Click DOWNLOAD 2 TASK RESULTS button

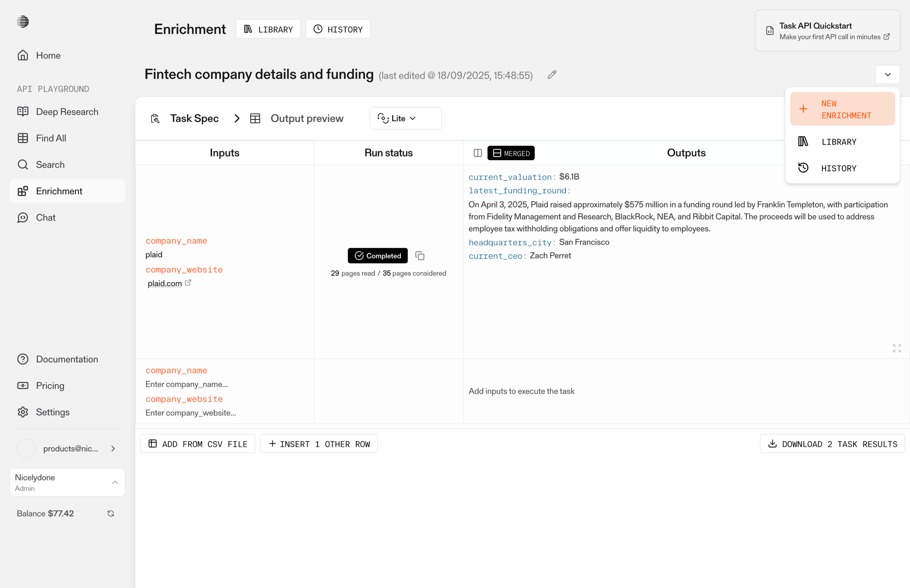point(832,444)
